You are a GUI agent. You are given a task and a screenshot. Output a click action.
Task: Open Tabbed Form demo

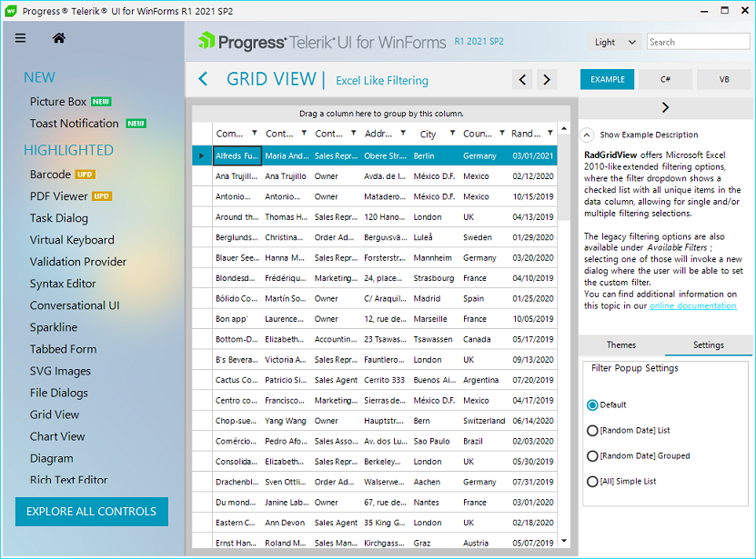[x=63, y=349]
